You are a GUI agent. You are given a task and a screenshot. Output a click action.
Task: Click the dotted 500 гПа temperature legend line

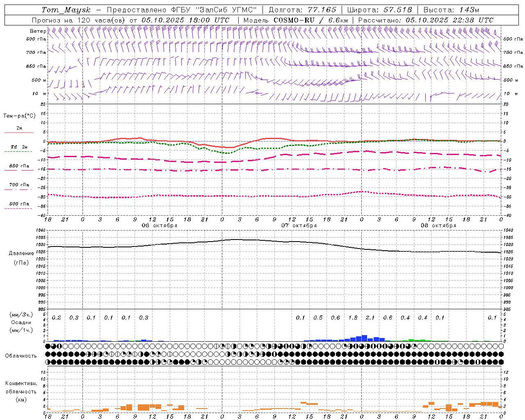[x=18, y=209]
